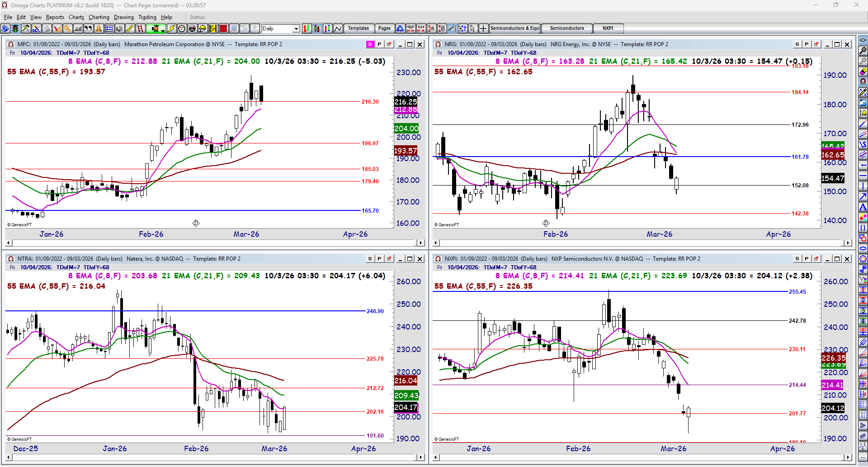Click the 255.45 blue price level label

point(797,292)
